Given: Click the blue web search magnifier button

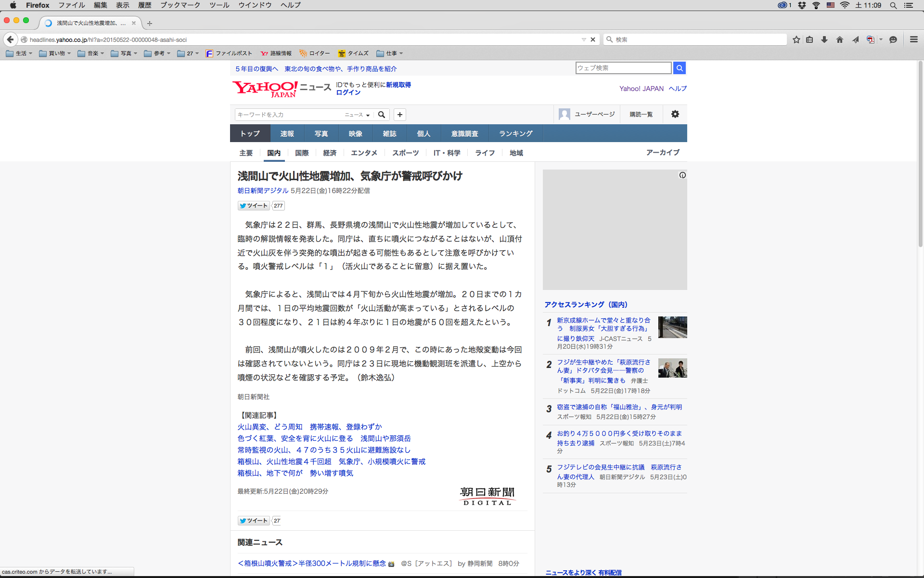Looking at the screenshot, I should click(x=679, y=68).
